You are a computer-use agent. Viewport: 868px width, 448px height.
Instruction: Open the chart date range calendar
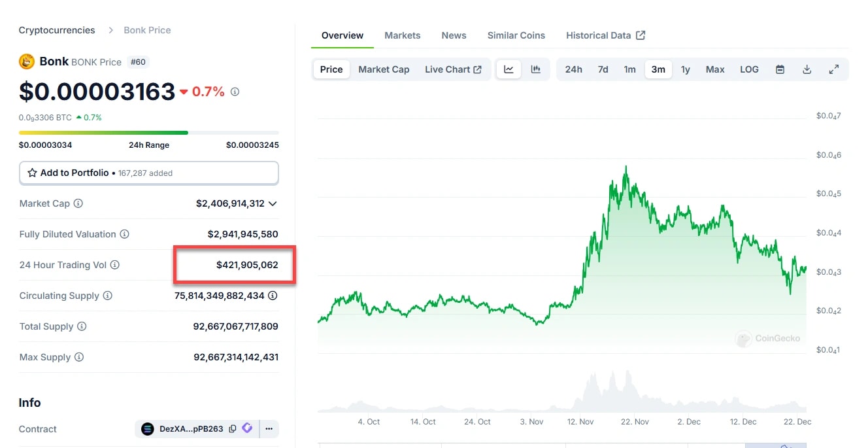780,69
